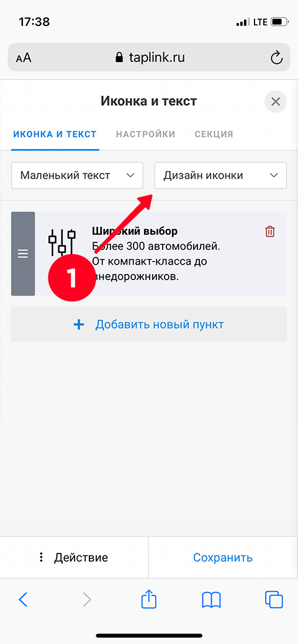Reload the page with the refresh icon

(x=277, y=58)
